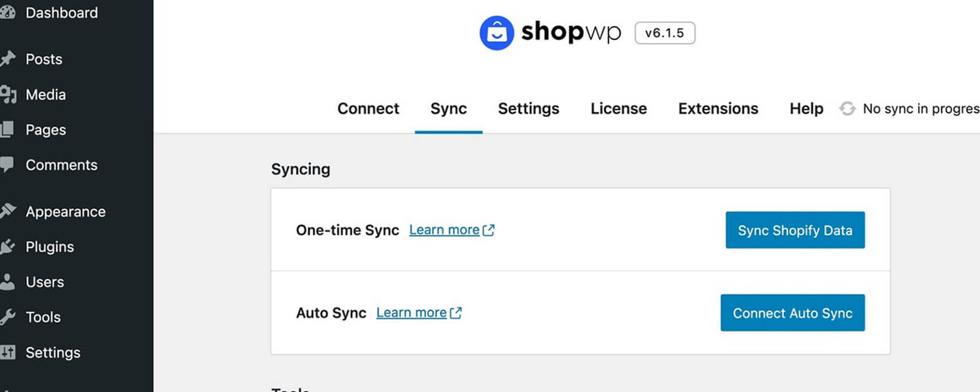Open Settings in the admin sidebar menu

click(53, 353)
